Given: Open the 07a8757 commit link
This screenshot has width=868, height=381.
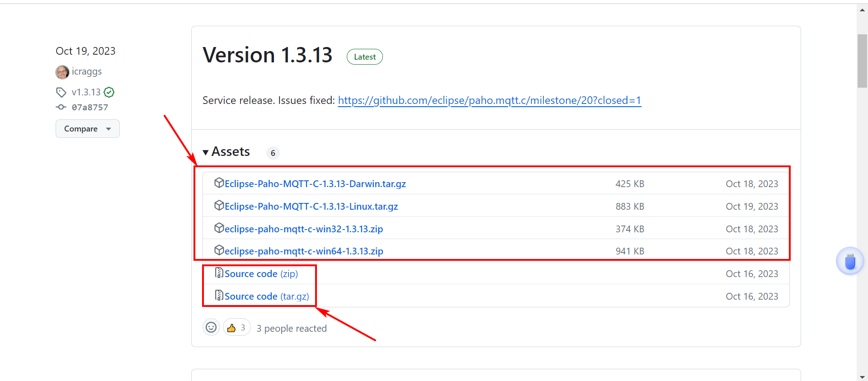Looking at the screenshot, I should (x=90, y=108).
